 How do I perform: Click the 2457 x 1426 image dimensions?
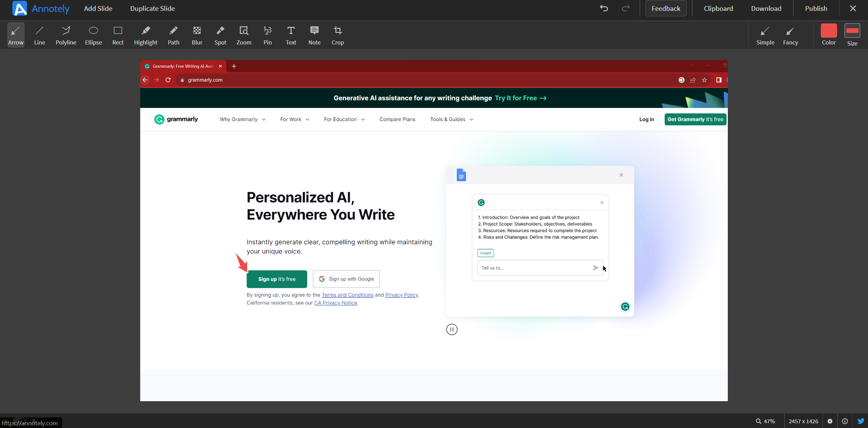pyautogui.click(x=803, y=421)
